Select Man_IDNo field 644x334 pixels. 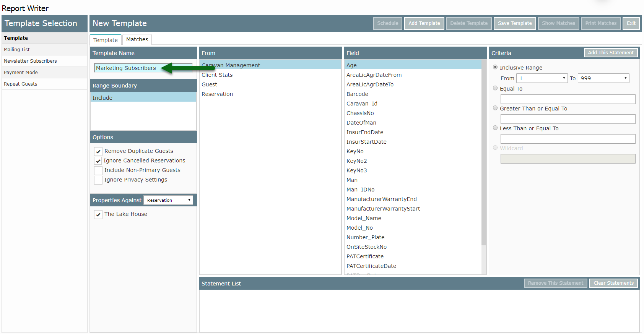click(x=413, y=190)
